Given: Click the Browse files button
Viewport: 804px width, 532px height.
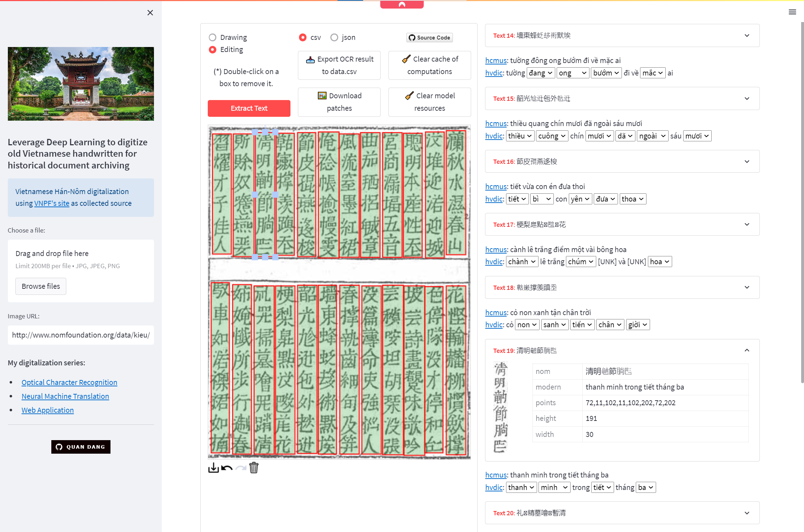Looking at the screenshot, I should click(x=41, y=286).
